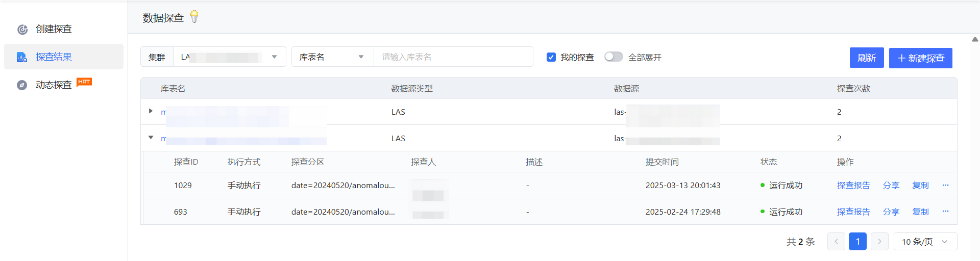
Task: Click 分享 for probe 1029
Action: pyautogui.click(x=891, y=185)
